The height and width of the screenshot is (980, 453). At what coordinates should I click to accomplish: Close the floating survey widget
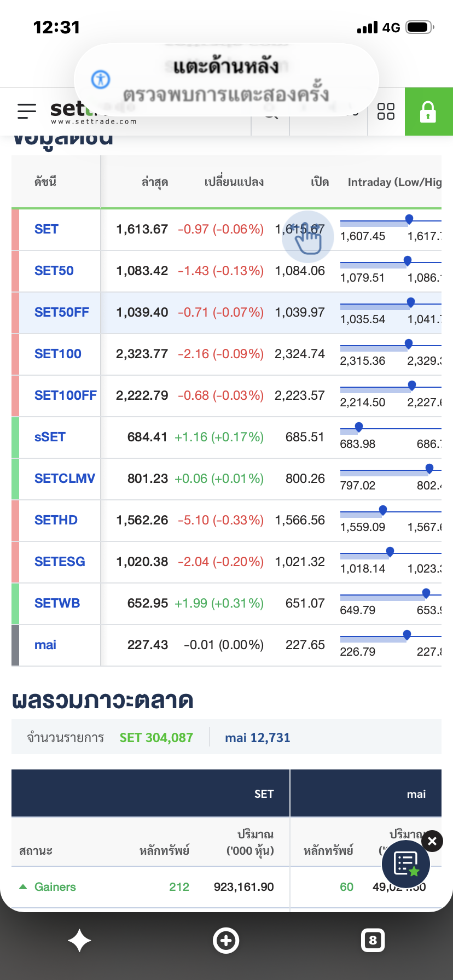click(x=432, y=841)
